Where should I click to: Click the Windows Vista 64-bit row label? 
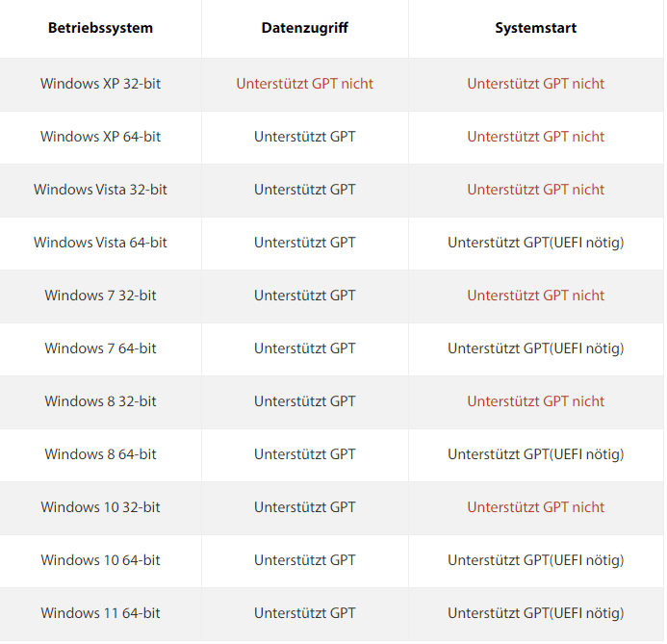tap(100, 243)
